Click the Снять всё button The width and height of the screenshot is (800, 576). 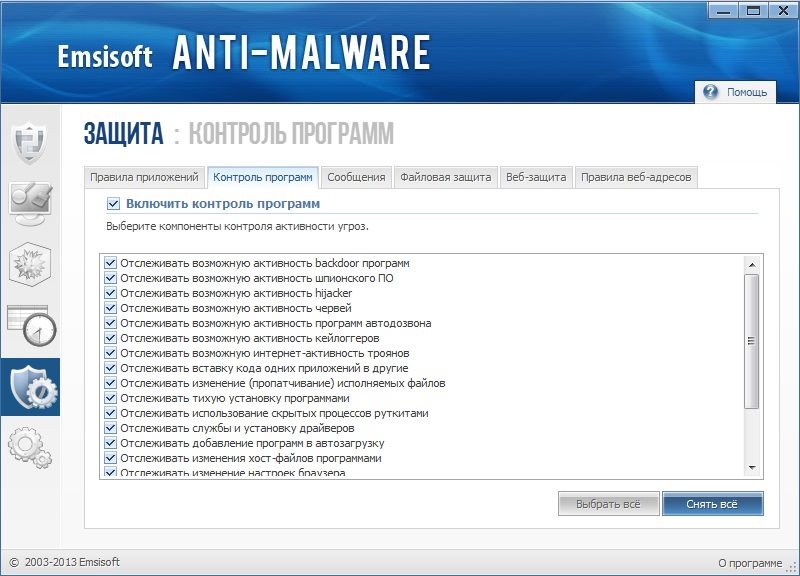click(712, 504)
